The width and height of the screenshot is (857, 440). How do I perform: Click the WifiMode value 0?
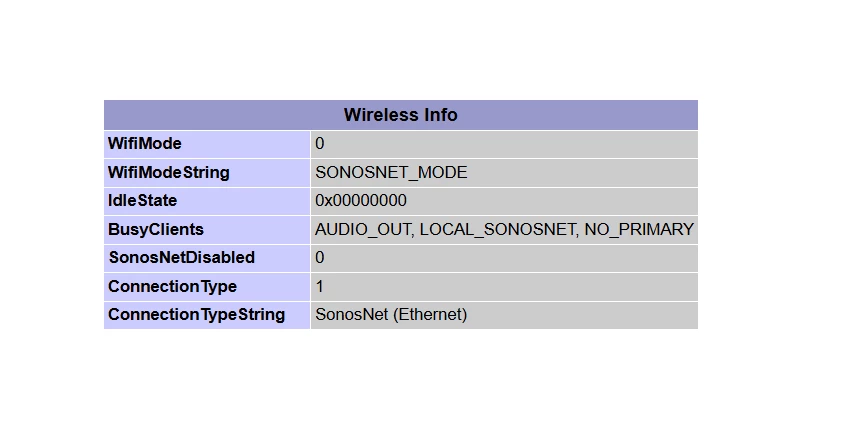coord(320,144)
